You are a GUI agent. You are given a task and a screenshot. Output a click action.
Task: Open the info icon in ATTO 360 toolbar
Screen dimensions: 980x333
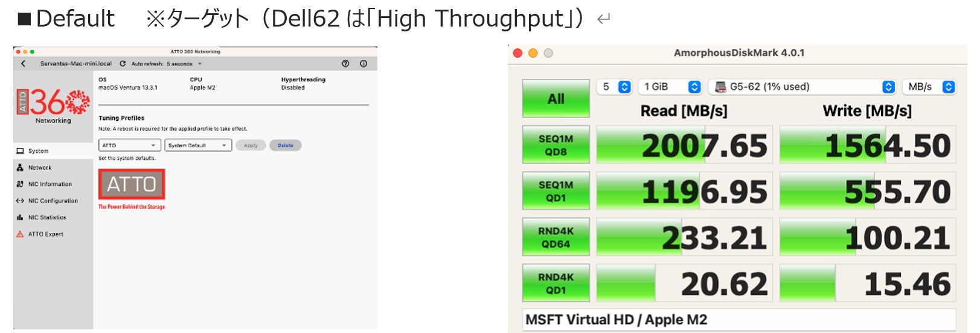(363, 63)
